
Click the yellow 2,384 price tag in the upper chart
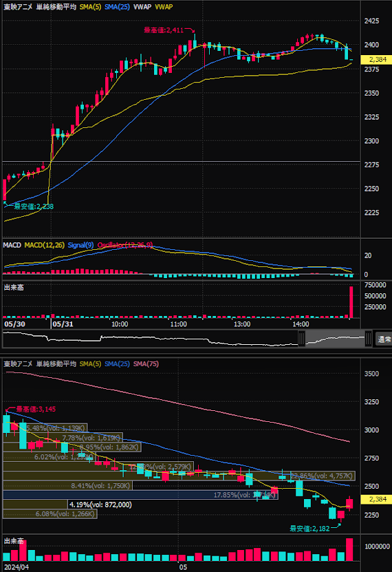pyautogui.click(x=376, y=59)
